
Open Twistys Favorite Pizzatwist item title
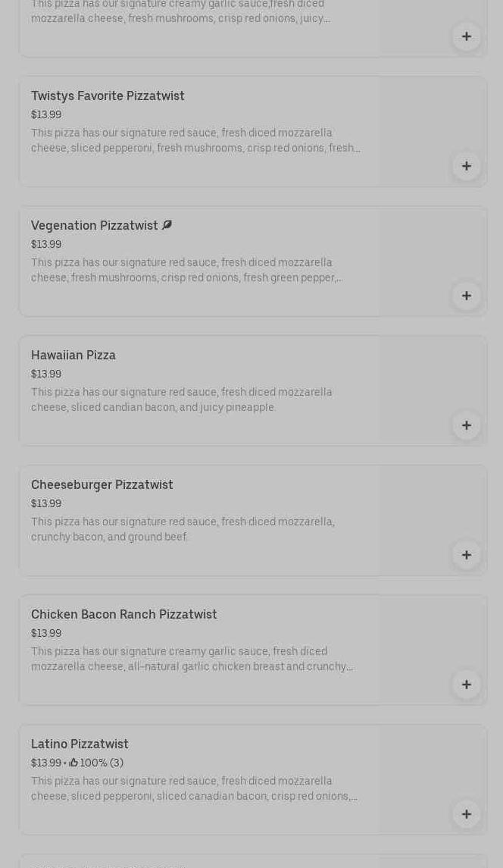pos(108,96)
